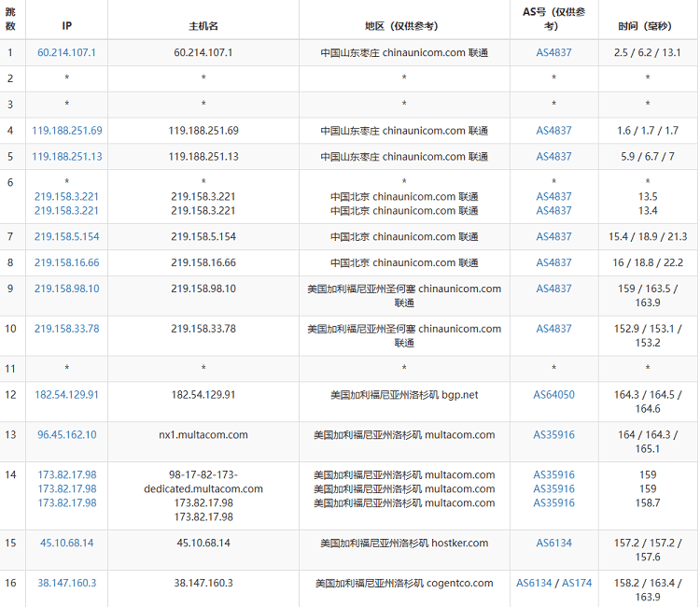Viewport: 700px width, 607px height.
Task: Select time value 5.9 / 6.7 / 7
Action: (x=648, y=157)
